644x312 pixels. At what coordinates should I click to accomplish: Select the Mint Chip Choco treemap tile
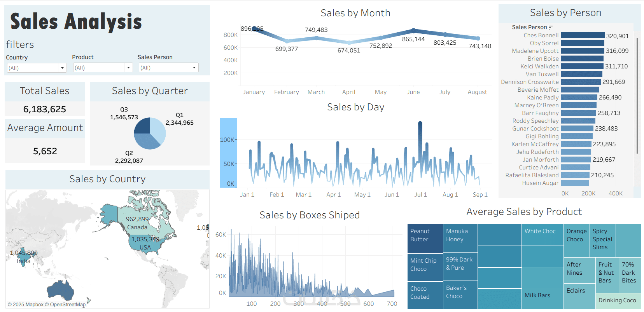(425, 268)
